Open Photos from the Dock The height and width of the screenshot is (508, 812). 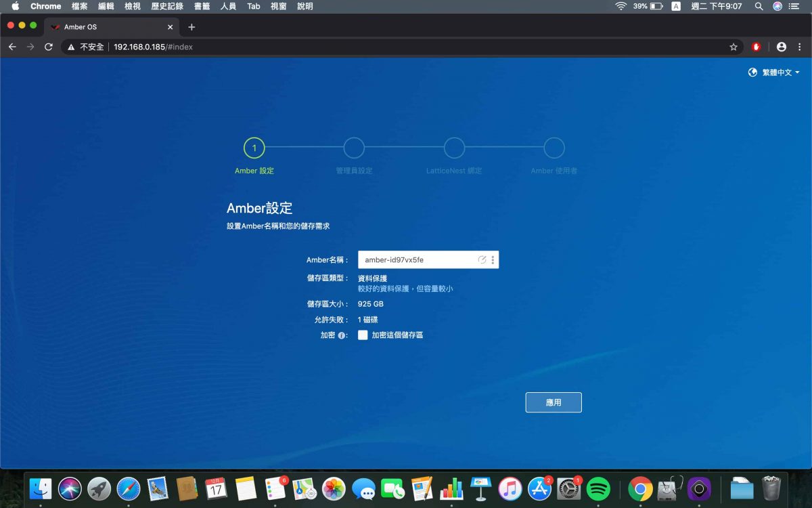click(x=334, y=488)
